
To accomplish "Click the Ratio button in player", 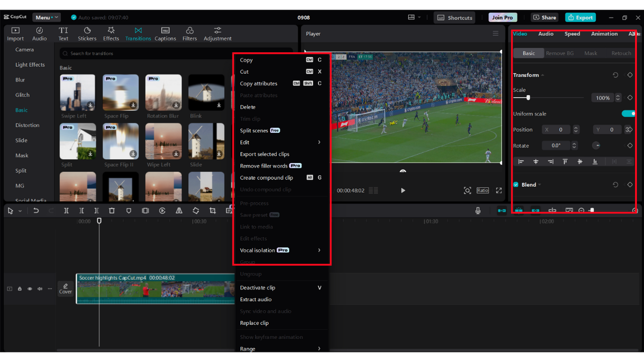I will click(482, 190).
